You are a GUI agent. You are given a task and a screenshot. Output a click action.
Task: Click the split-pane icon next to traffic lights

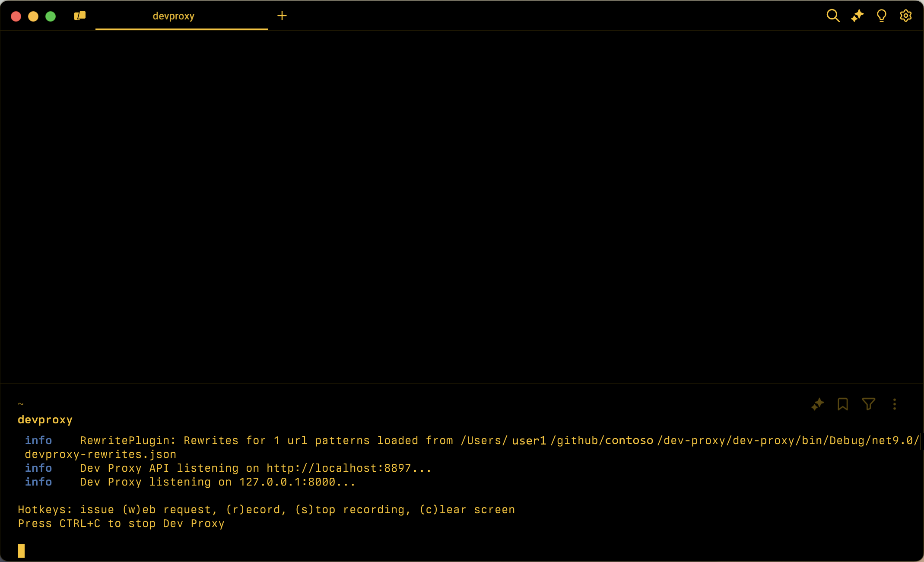79,16
